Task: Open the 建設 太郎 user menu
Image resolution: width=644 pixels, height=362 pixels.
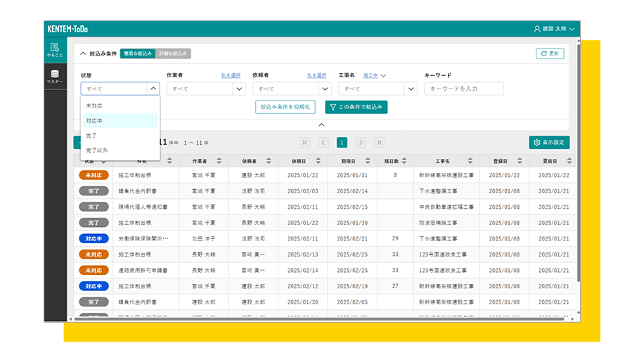Action: pyautogui.click(x=554, y=29)
